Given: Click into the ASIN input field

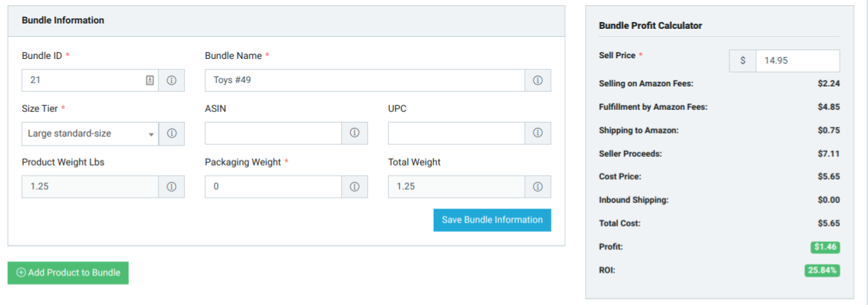Looking at the screenshot, I should tap(273, 133).
